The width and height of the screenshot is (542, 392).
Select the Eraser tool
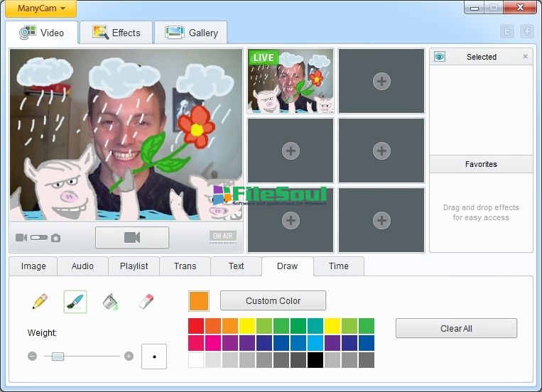pos(146,302)
